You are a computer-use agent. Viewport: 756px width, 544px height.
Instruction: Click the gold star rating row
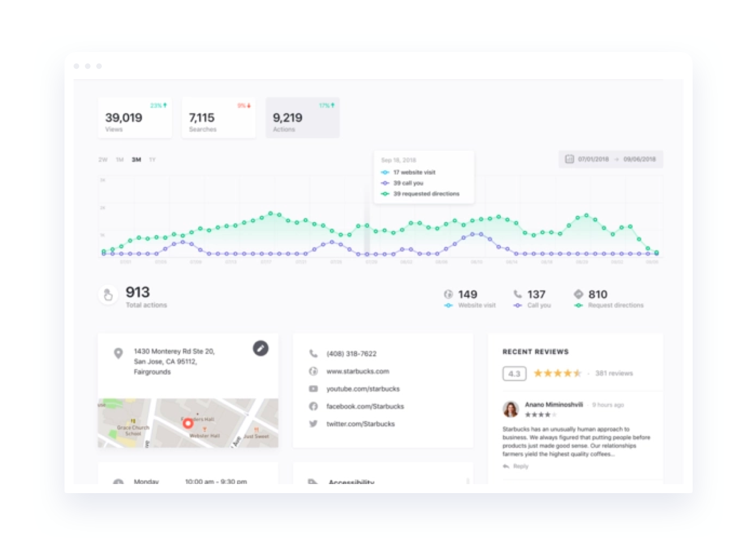coord(557,373)
